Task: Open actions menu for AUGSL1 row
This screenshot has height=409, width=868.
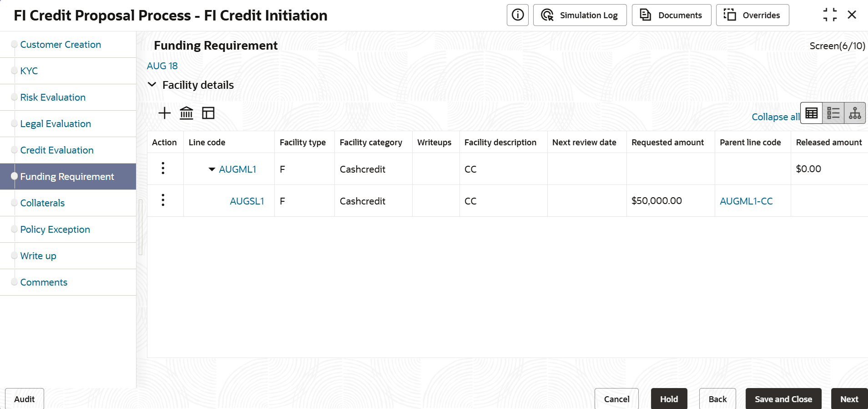Action: point(163,200)
